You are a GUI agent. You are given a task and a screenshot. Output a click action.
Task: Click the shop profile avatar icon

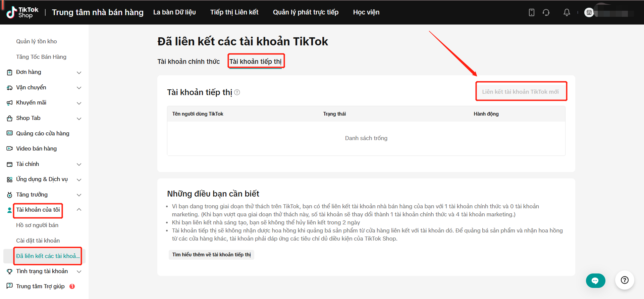[589, 12]
